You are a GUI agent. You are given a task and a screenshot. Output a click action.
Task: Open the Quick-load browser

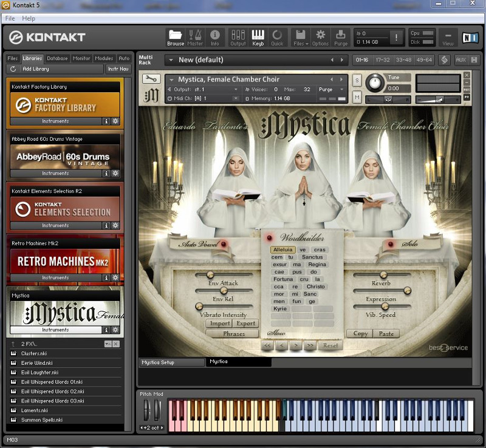point(277,38)
